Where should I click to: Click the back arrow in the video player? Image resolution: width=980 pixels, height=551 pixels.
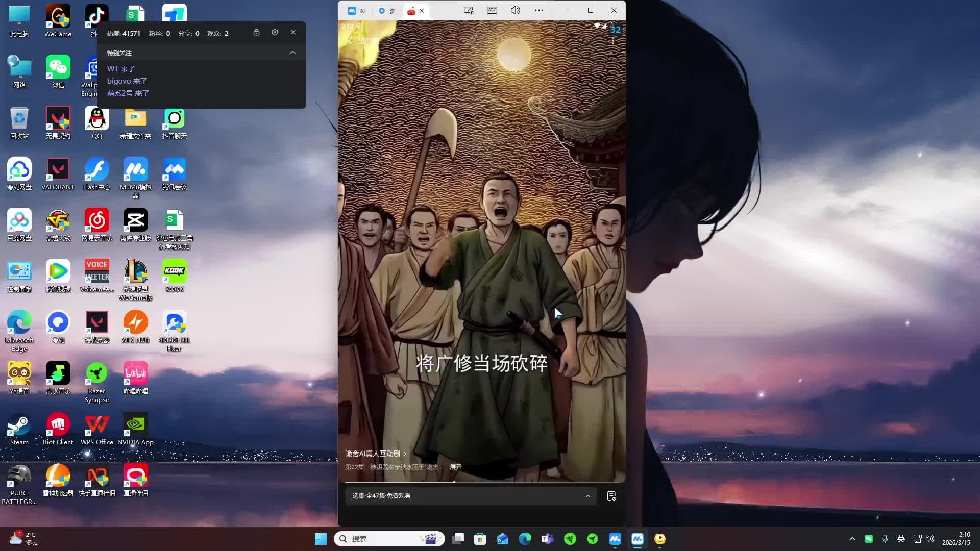350,41
